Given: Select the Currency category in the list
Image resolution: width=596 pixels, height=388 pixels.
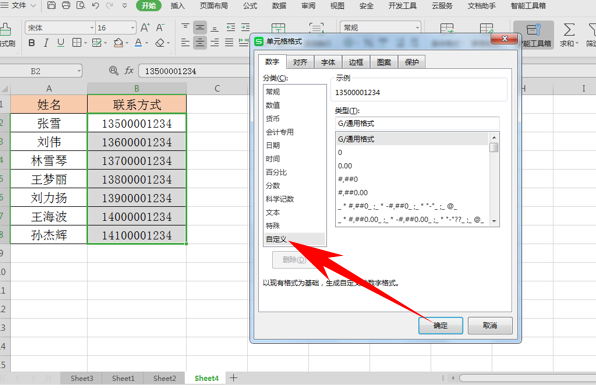Looking at the screenshot, I should (x=295, y=119).
